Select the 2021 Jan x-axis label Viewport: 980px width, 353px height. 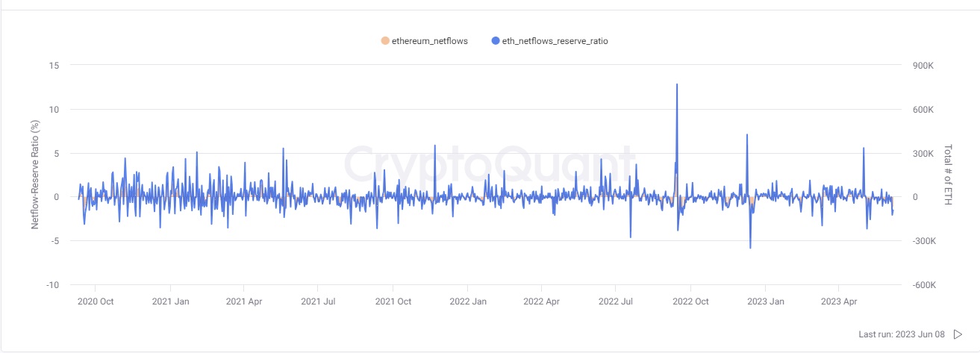pyautogui.click(x=171, y=302)
